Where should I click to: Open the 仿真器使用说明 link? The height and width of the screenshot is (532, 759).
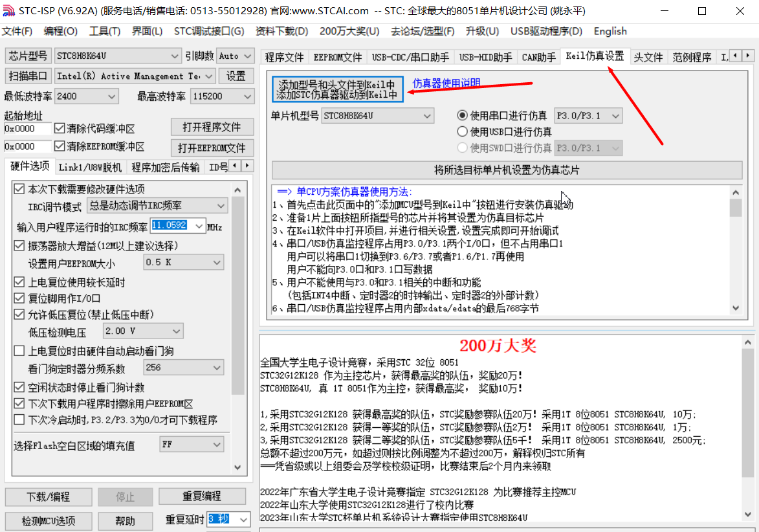coord(446,83)
